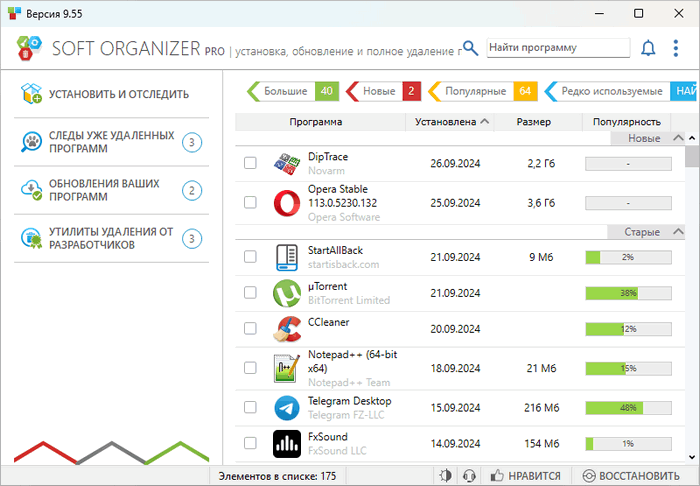Viewport: 700px width, 486px height.
Task: Collapse the Новые group
Action: [x=678, y=138]
